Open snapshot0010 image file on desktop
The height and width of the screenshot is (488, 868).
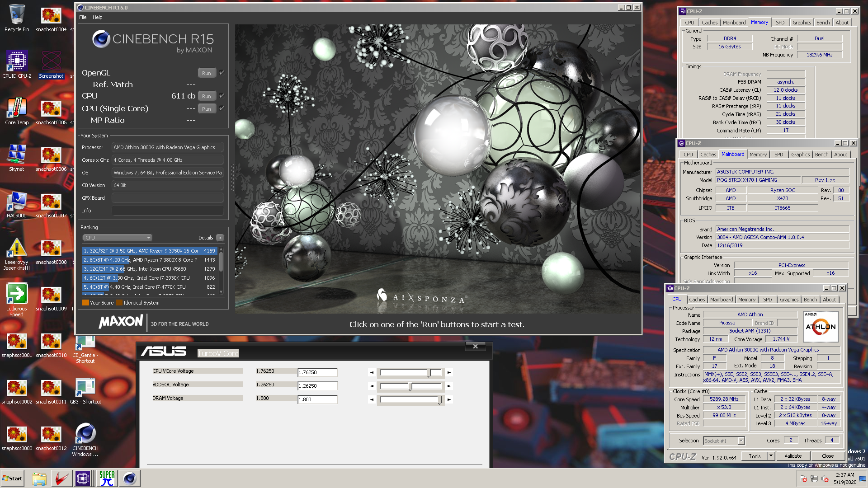(51, 344)
